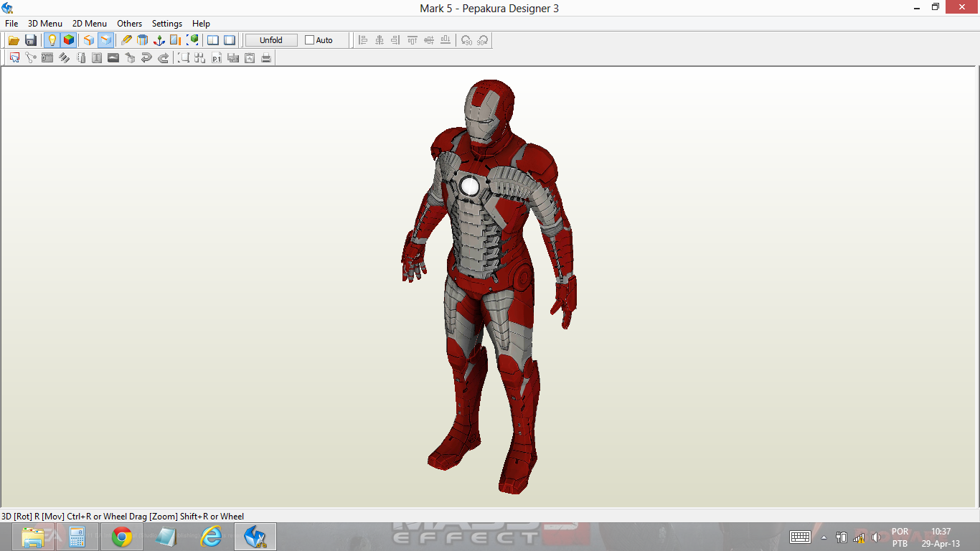Click the double floppy save-all icon

(233, 58)
